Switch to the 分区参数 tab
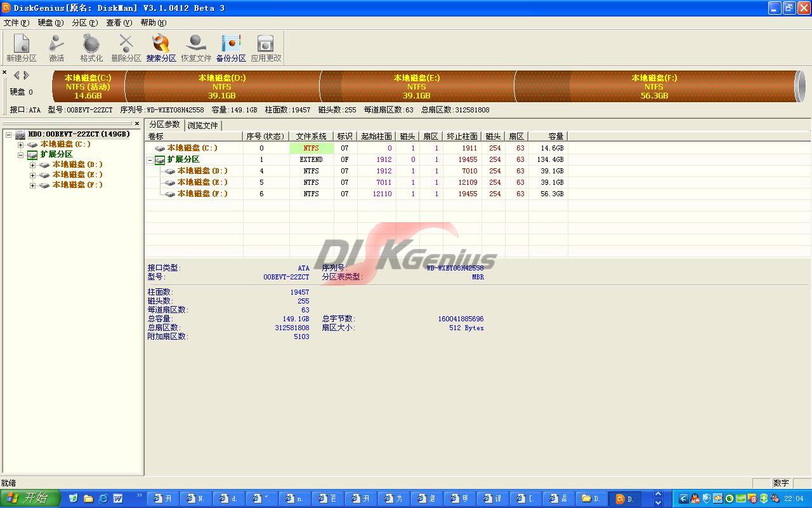This screenshot has height=508, width=812. click(x=165, y=124)
